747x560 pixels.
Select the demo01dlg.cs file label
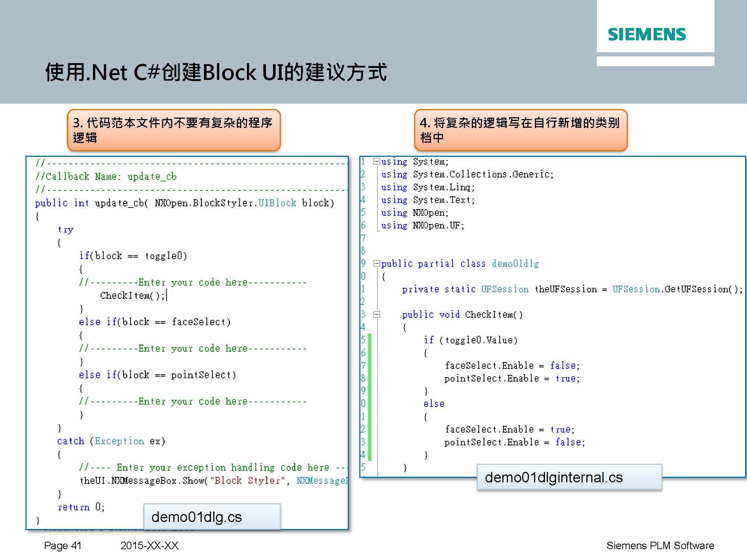click(x=212, y=517)
